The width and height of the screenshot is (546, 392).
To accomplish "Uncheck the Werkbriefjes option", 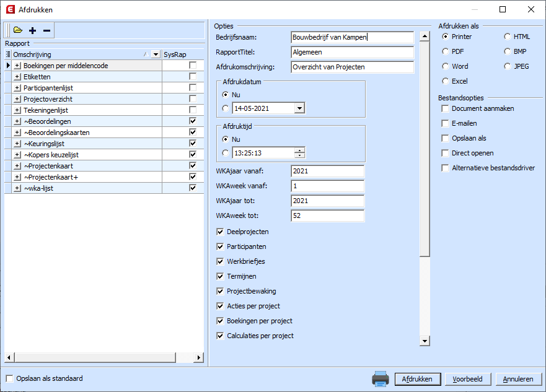I will 220,261.
